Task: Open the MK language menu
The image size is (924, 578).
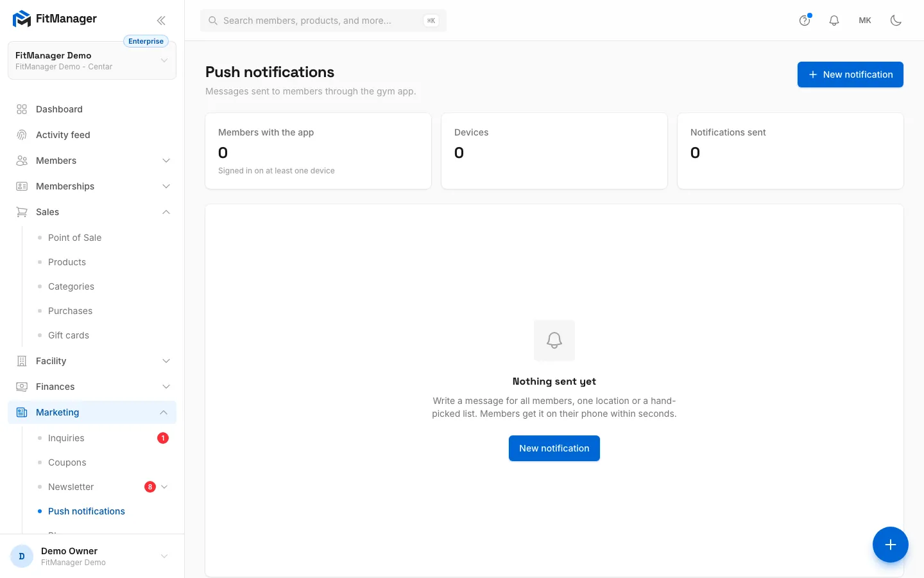Action: [x=865, y=21]
